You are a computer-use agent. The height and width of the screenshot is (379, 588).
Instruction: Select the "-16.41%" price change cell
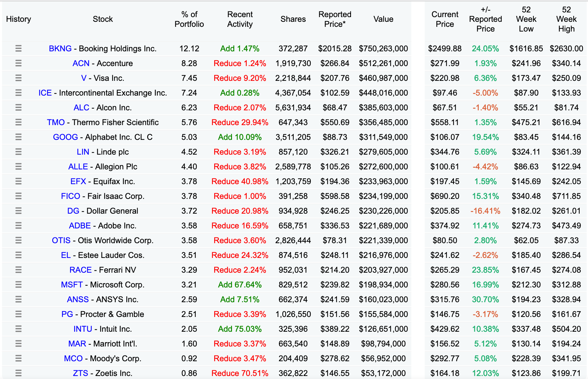[x=485, y=211]
